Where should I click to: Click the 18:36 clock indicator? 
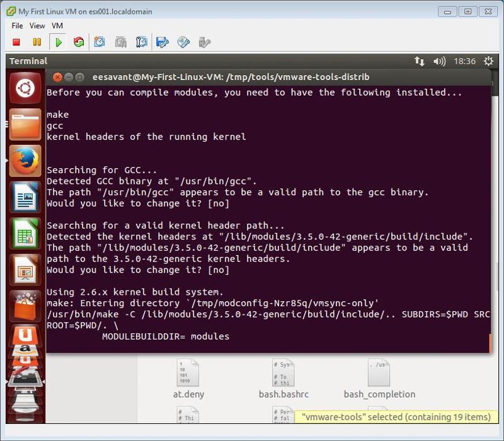(x=464, y=61)
